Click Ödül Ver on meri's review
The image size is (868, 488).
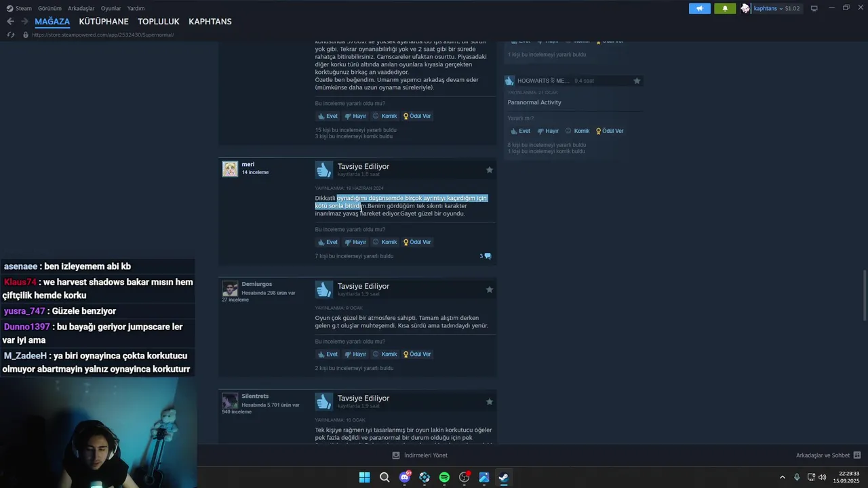point(417,242)
